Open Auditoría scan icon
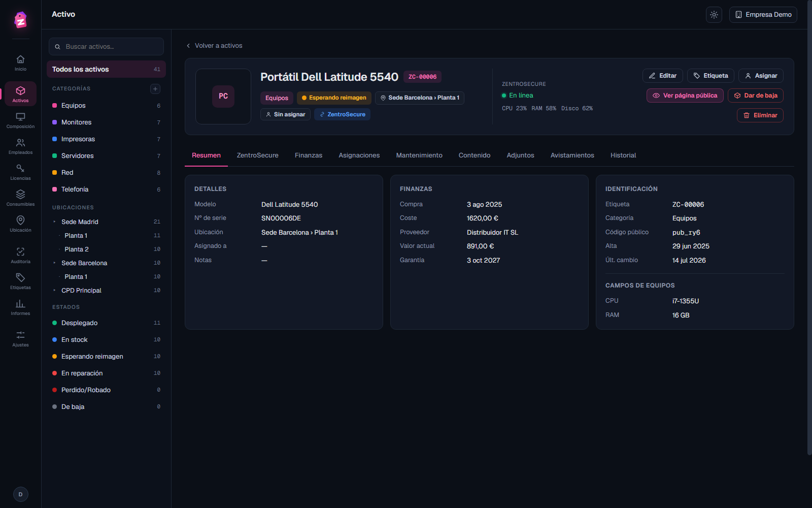This screenshot has width=812, height=508. 20,256
